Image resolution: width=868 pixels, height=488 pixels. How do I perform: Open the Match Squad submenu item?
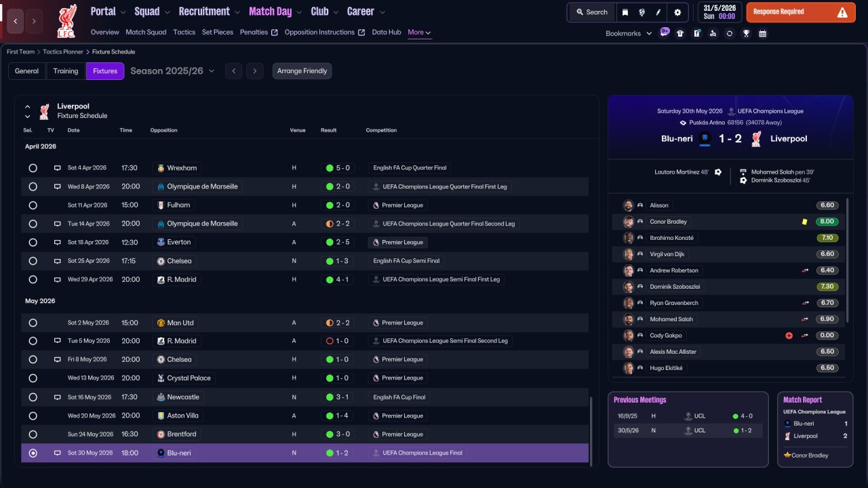(x=146, y=33)
